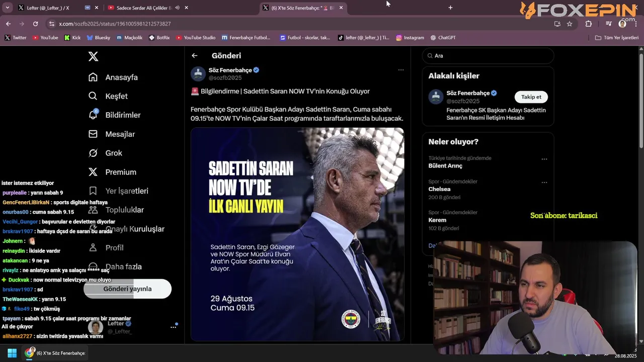Open the Lefter account switcher menu
Screen dimensions: 644x362
(173, 327)
